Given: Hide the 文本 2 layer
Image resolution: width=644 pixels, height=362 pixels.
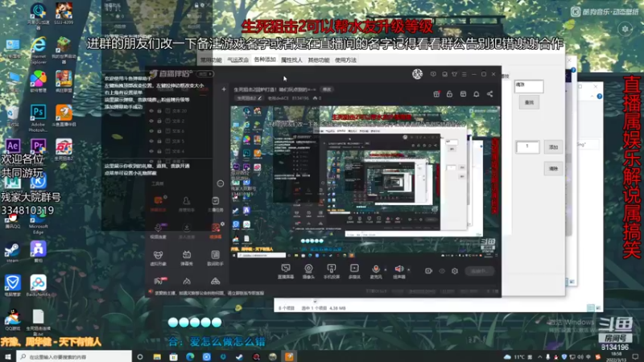Looking at the screenshot, I should pyautogui.click(x=151, y=121).
